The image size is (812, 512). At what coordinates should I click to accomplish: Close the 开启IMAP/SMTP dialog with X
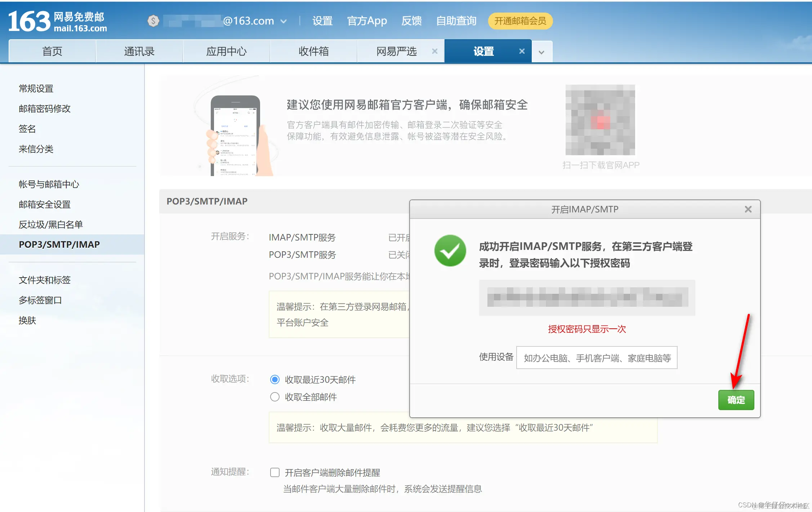748,209
